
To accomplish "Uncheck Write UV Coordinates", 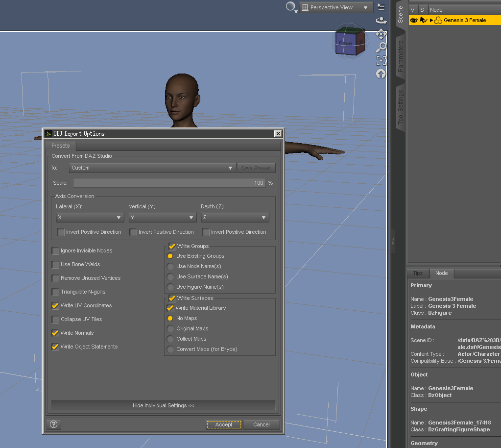I will pyautogui.click(x=55, y=306).
